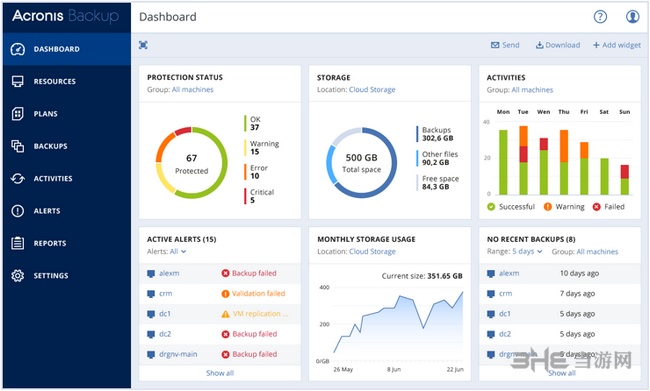Click the Settings gear icon in the sidebar

[x=17, y=275]
